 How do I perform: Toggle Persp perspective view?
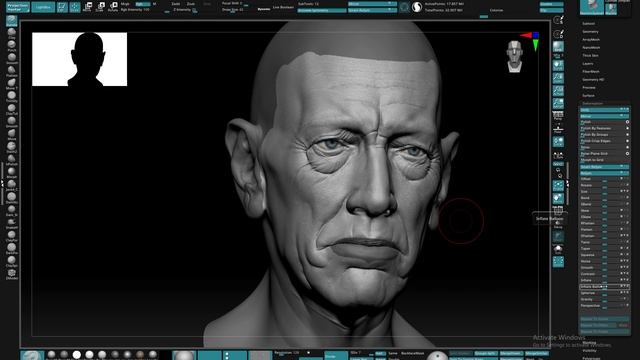pos(558,116)
